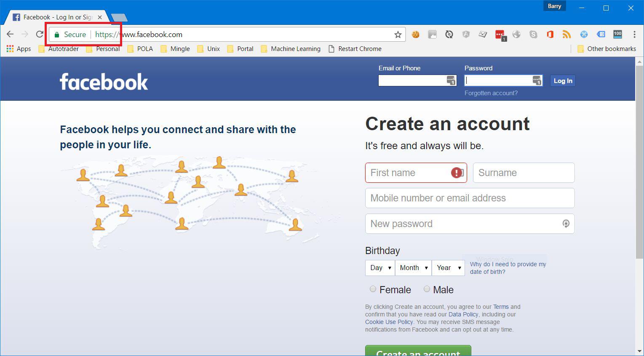Open the Unix bookmarks folder
The height and width of the screenshot is (356, 644).
208,49
